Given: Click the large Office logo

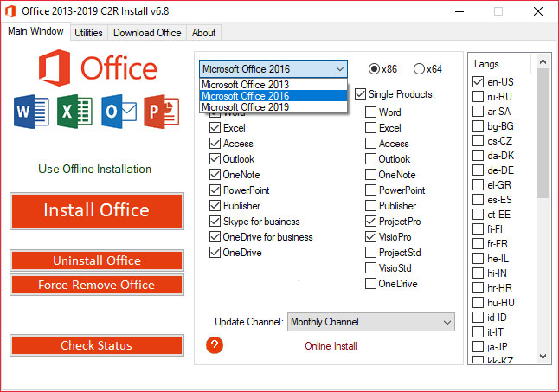Looking at the screenshot, I should tap(98, 67).
